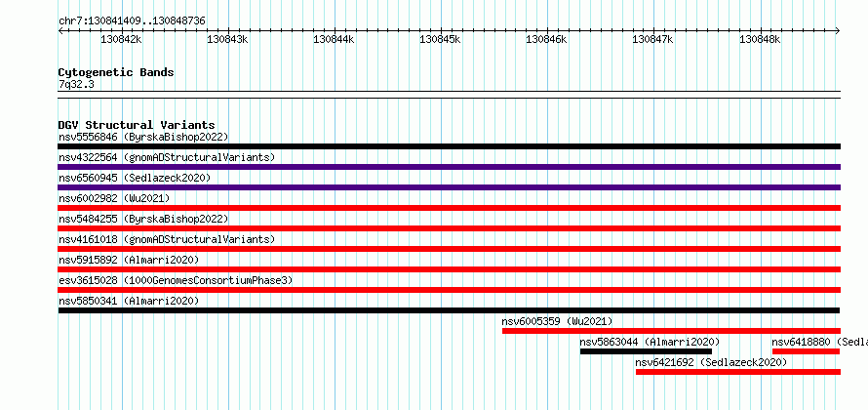Click the 130843k ruler tick label
Viewport: 868px width, 410px height.
227,39
